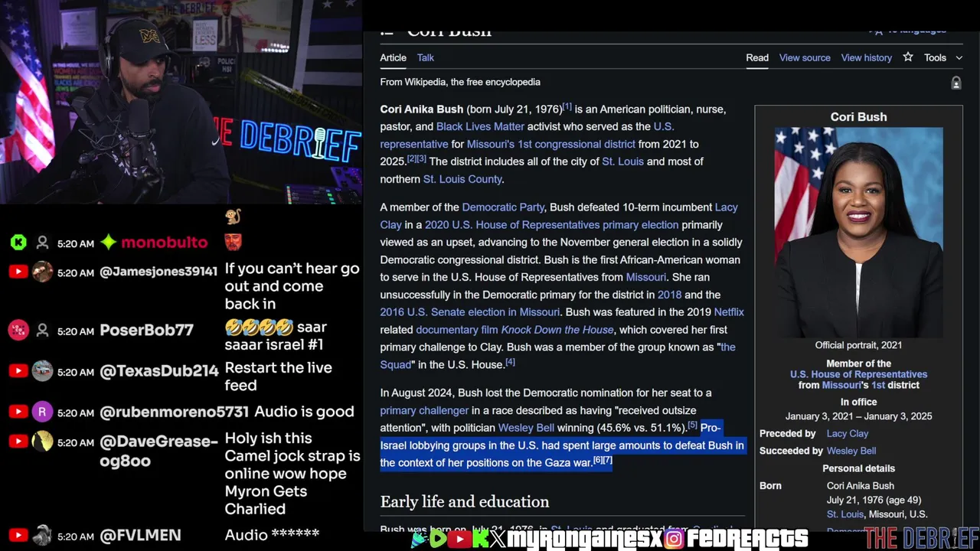Open the primary challenger link
980x551 pixels.
[x=424, y=410]
